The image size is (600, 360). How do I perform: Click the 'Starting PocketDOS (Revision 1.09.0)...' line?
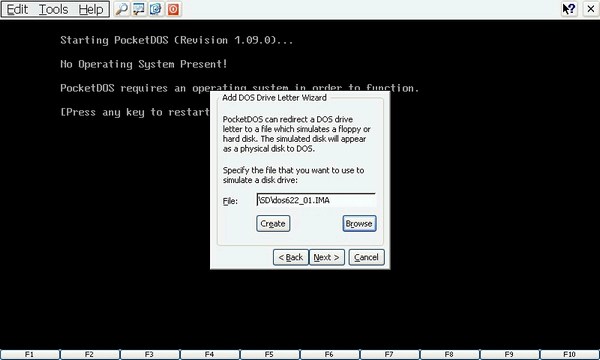tap(176, 40)
